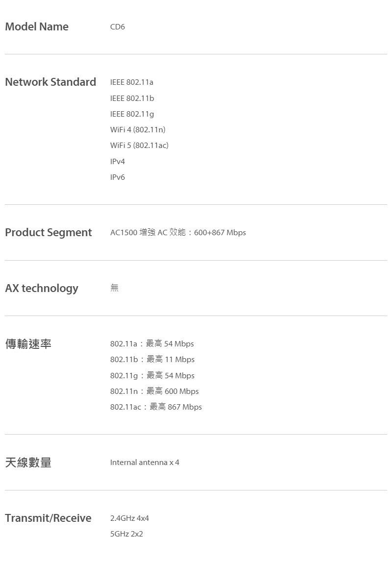
Task: Click the IPv6 entry
Action: tap(117, 177)
